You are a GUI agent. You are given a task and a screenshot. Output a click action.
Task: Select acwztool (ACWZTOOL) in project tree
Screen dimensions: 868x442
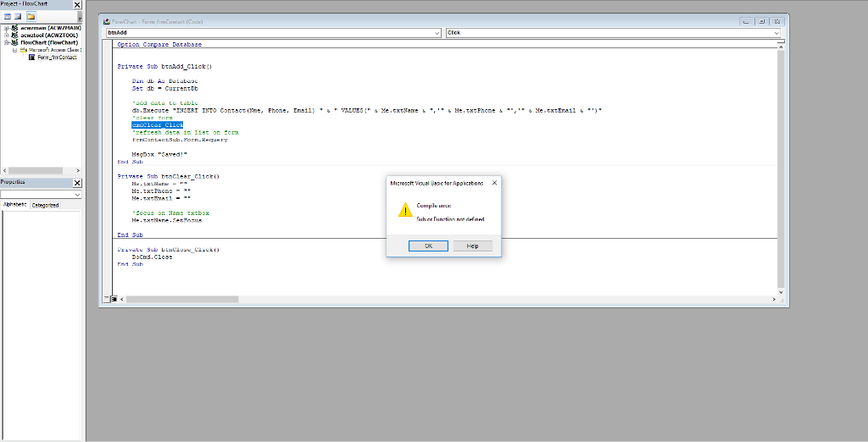coord(49,35)
